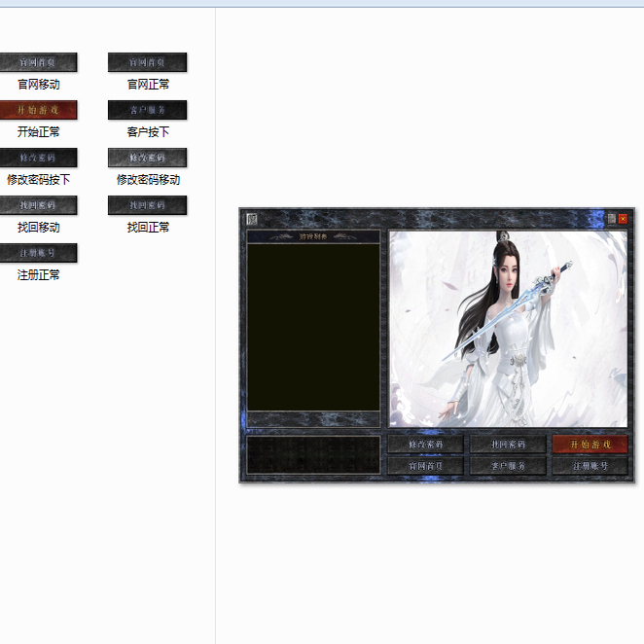Select the 修改密码移动 image file
644x644 pixels.
(148, 158)
